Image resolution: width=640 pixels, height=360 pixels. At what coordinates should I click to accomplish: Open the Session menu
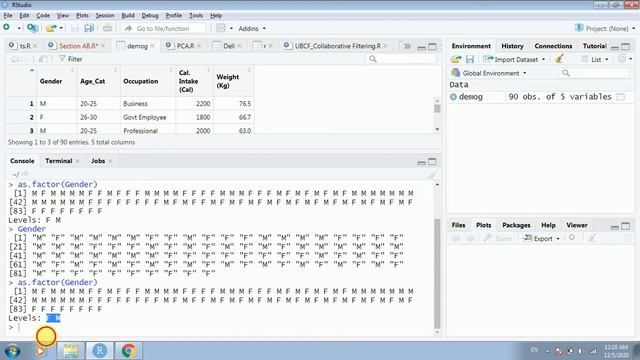[x=105, y=16]
